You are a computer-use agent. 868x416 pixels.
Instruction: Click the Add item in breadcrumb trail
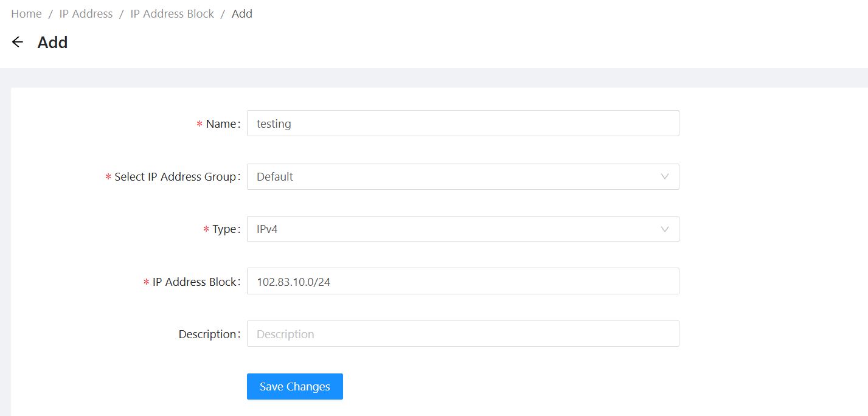(242, 13)
